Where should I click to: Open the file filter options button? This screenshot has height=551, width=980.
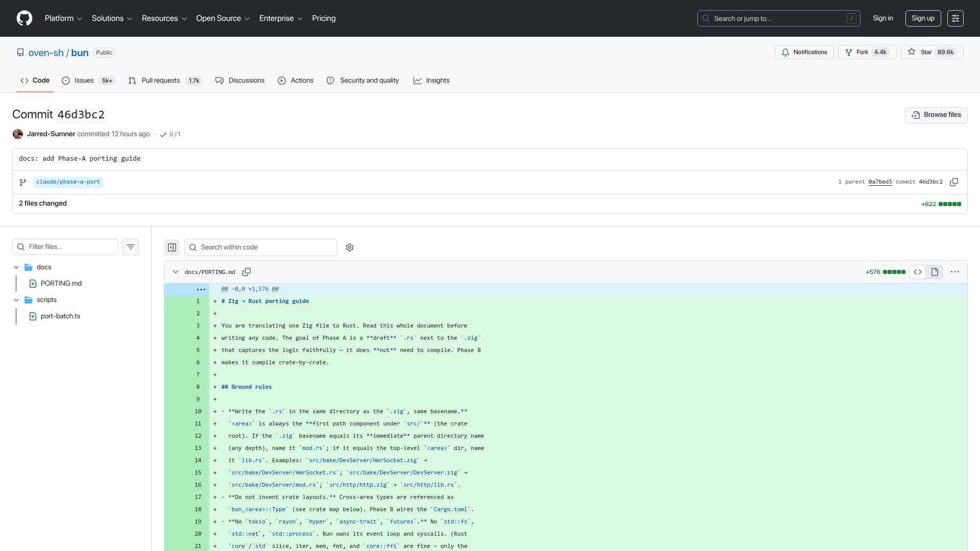pos(131,247)
